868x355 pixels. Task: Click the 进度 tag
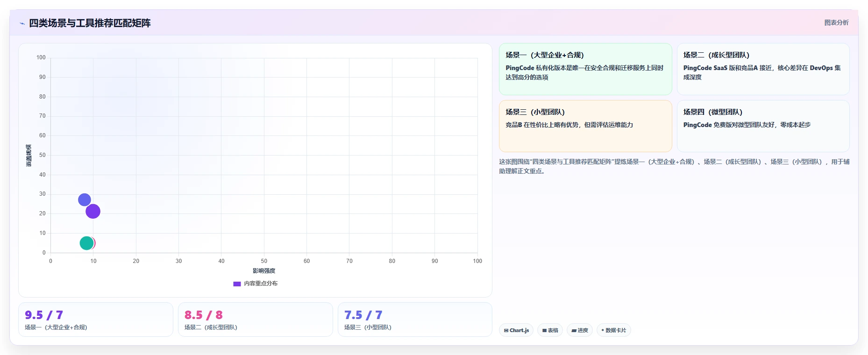[x=580, y=330]
